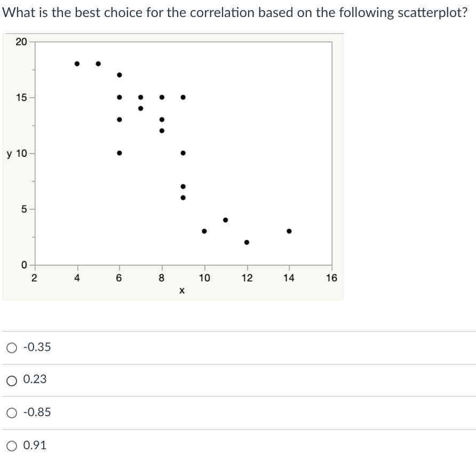This screenshot has width=476, height=461.
Task: Select the -0.35 radio button
Action: [11, 347]
